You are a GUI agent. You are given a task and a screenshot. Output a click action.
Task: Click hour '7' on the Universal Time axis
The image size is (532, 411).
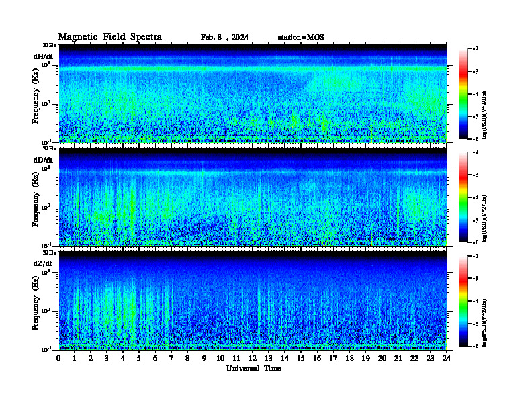click(172, 358)
